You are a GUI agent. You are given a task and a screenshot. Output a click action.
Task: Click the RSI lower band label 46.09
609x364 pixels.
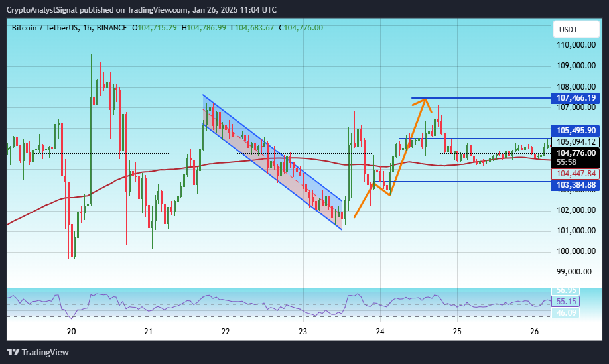[x=565, y=312]
